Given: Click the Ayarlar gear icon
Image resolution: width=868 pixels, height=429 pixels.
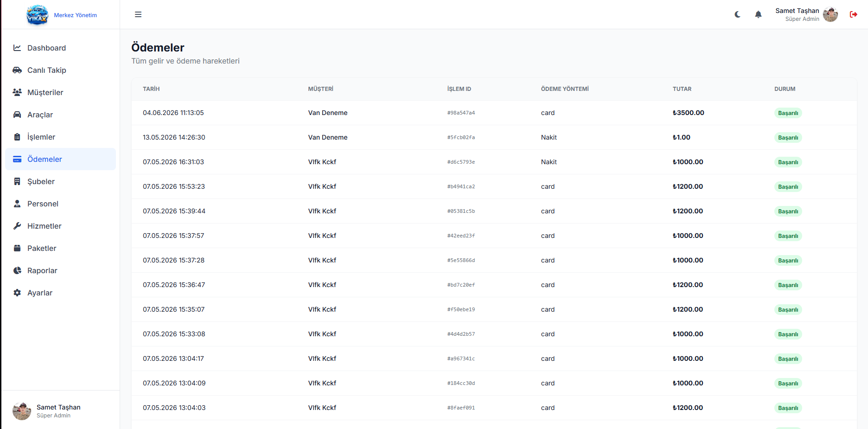Looking at the screenshot, I should click(x=17, y=293).
